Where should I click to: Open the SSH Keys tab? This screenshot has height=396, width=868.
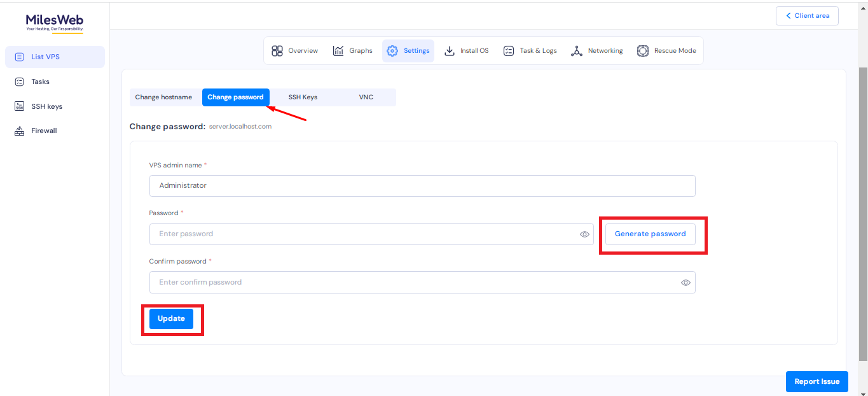(303, 97)
